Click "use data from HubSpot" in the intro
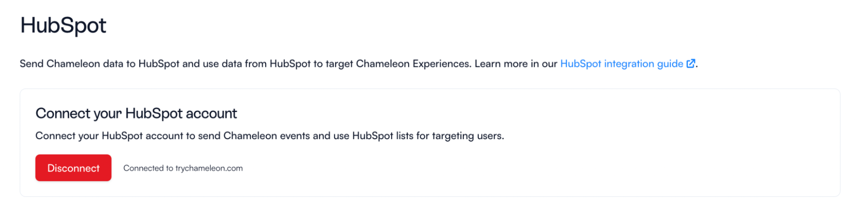 (x=256, y=64)
